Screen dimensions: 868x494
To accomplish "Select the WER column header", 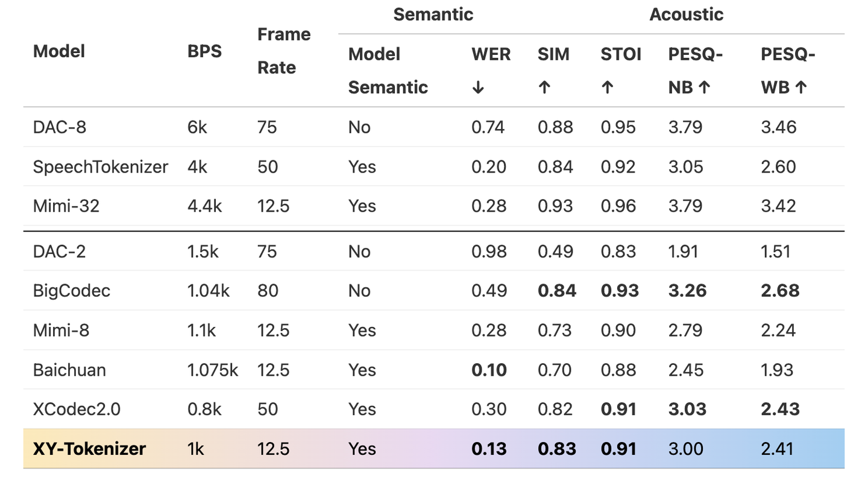I will (x=491, y=71).
